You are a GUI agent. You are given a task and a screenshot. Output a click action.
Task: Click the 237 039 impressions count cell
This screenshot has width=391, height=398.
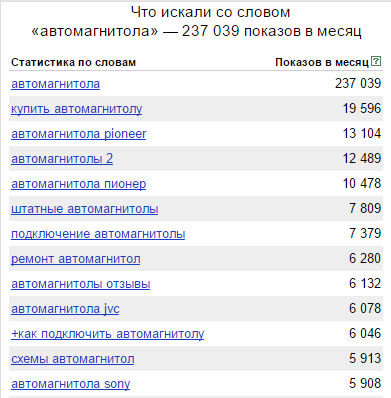point(358,83)
